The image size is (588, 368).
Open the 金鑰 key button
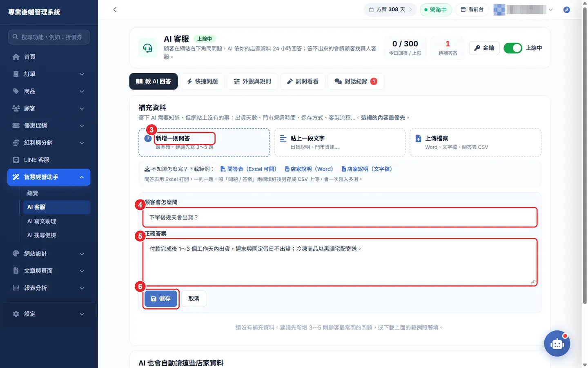(x=484, y=48)
